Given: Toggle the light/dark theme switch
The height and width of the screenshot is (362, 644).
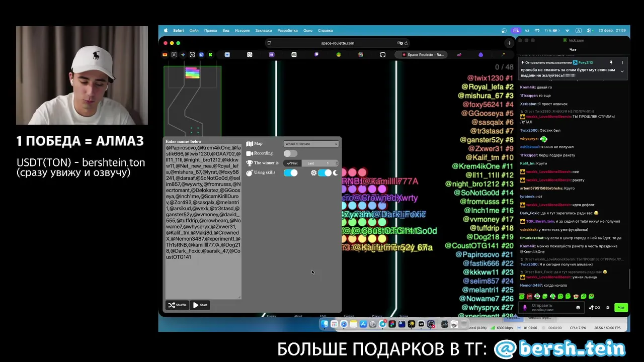Looking at the screenshot, I should [x=325, y=173].
